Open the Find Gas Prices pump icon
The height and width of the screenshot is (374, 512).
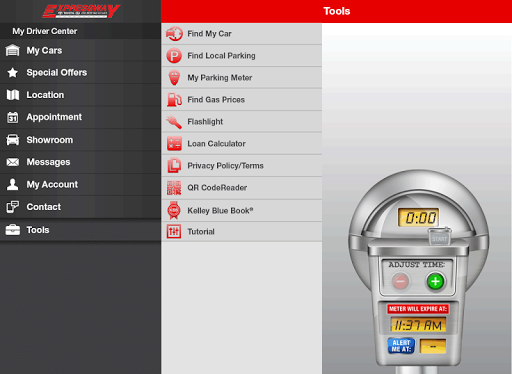click(x=174, y=100)
